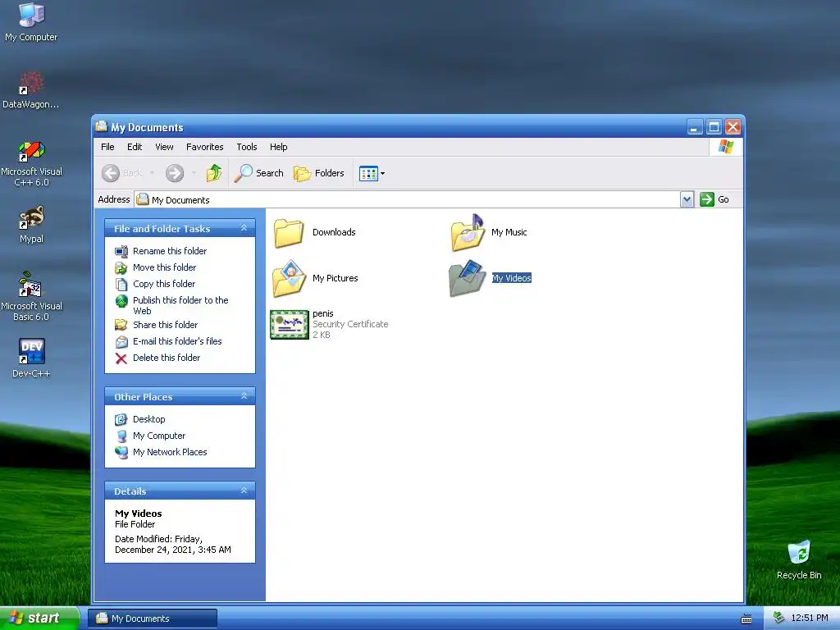
Task: Click the Windows flag logo in toolbar
Action: point(726,147)
